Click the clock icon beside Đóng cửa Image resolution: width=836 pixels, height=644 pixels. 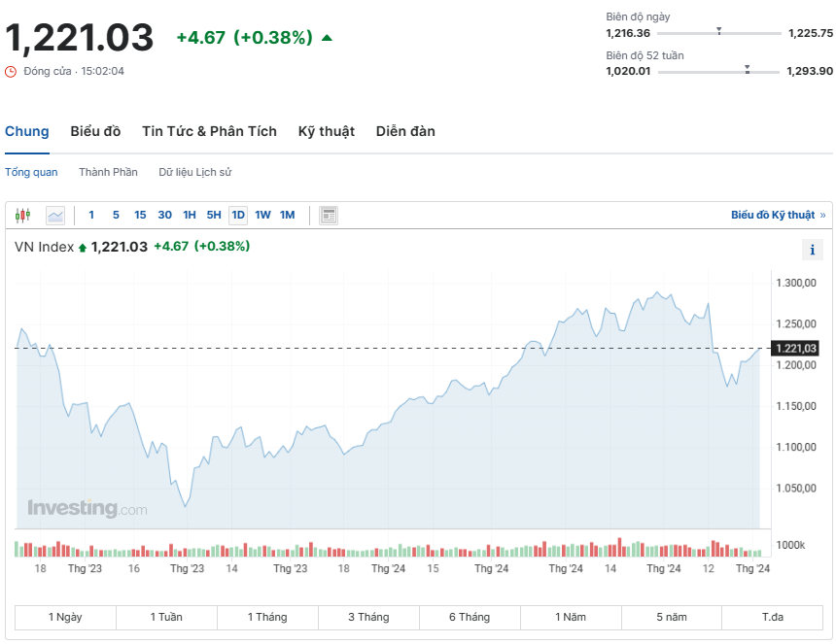pyautogui.click(x=11, y=72)
